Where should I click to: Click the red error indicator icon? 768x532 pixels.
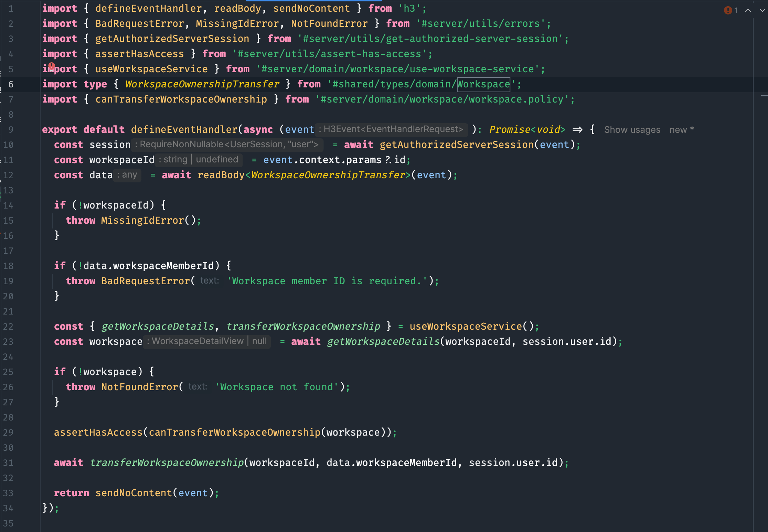pos(728,10)
